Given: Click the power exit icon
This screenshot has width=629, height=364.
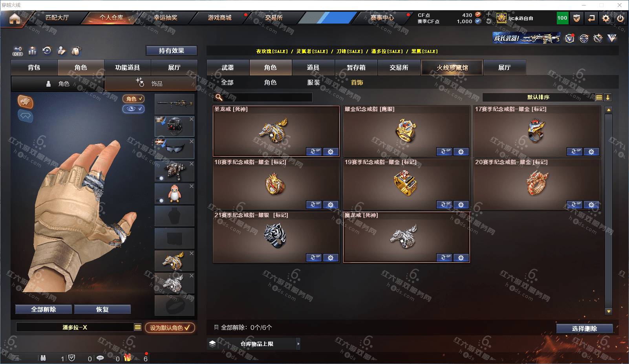Looking at the screenshot, I should click(620, 18).
